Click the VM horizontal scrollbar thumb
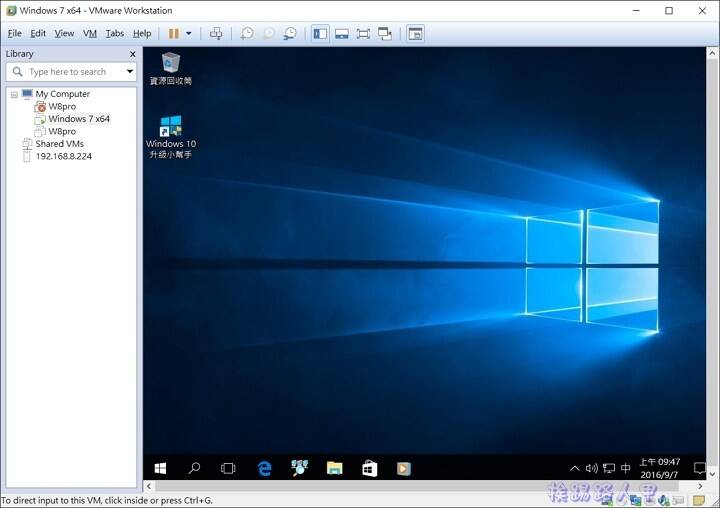 click(416, 486)
